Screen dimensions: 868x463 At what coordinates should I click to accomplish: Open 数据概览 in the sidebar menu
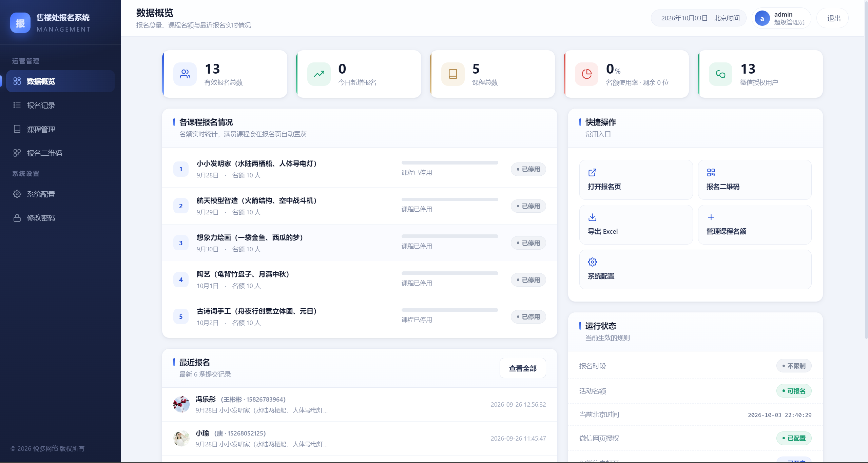[60, 81]
